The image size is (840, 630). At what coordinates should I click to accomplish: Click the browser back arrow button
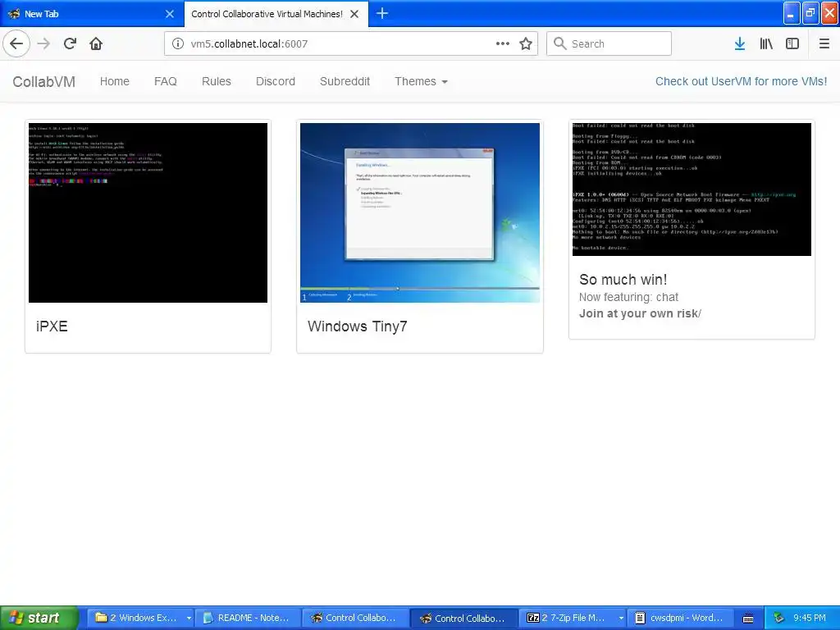coord(16,43)
